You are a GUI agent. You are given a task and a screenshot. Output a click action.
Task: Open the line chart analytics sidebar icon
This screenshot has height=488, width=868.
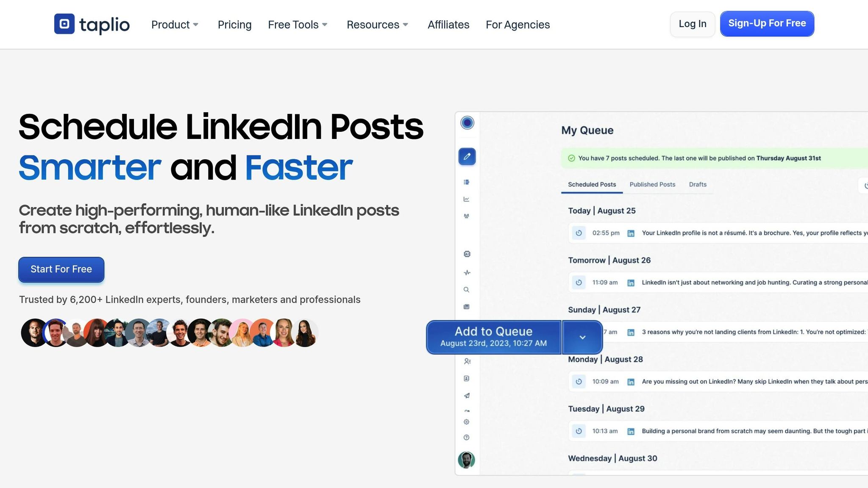pos(466,199)
